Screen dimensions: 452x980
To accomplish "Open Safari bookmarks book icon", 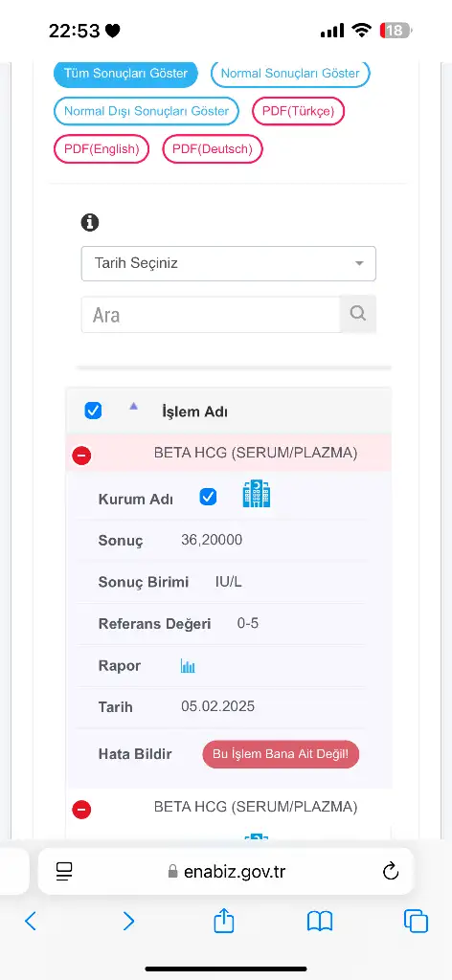I will [320, 922].
